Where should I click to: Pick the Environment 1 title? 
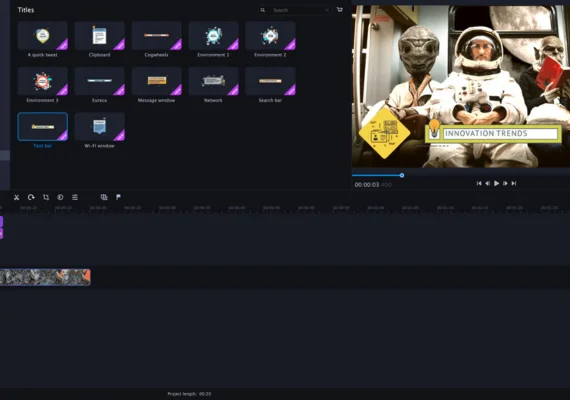tap(213, 36)
